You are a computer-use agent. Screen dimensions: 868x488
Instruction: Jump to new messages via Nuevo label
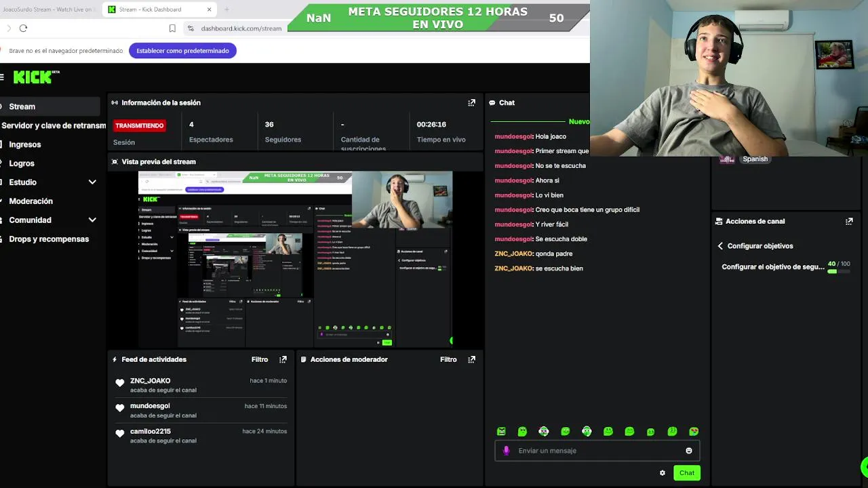[579, 122]
